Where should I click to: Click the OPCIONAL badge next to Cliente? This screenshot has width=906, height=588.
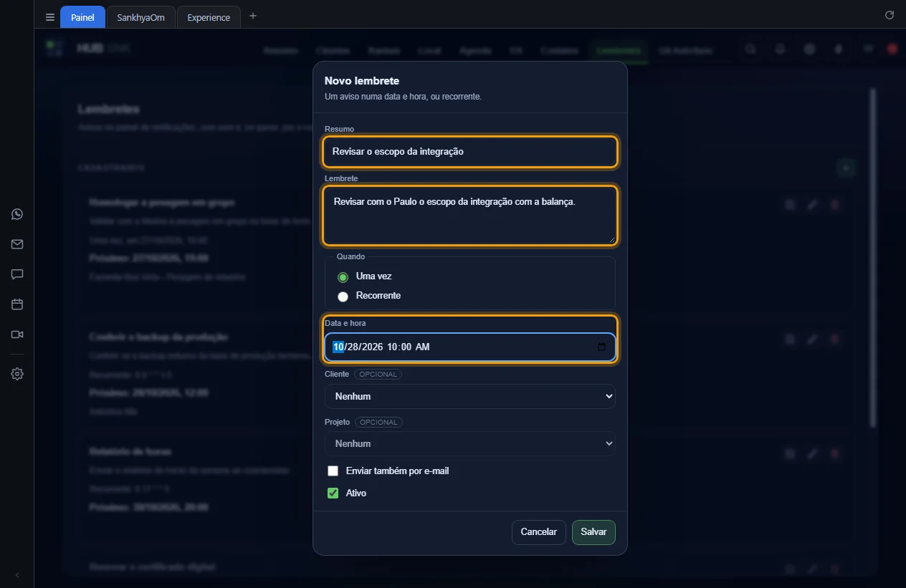[378, 375]
